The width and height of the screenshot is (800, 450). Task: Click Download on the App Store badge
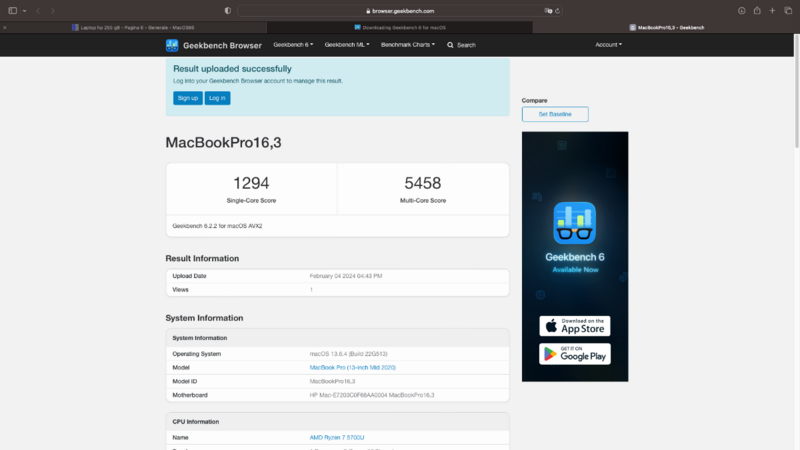click(574, 326)
